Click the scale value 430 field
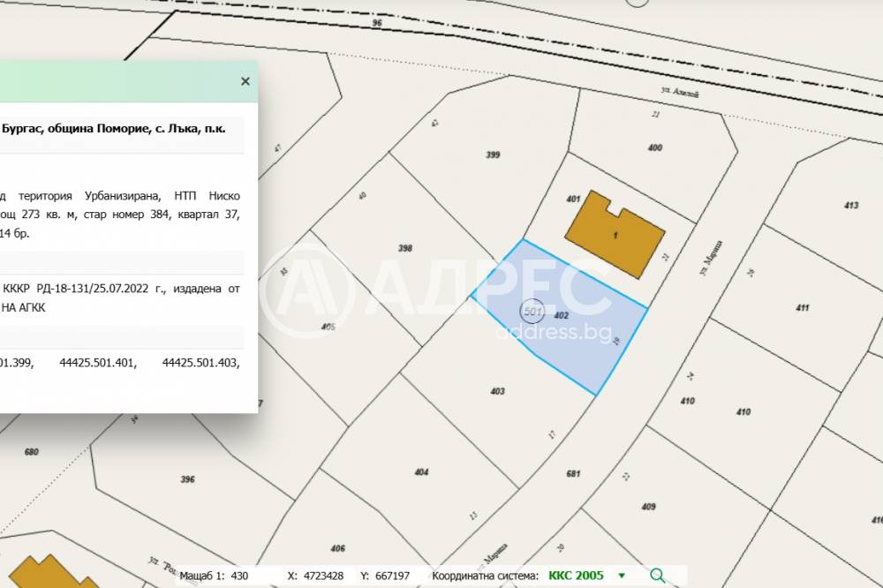Viewport: 883px width, 588px height. (x=239, y=576)
